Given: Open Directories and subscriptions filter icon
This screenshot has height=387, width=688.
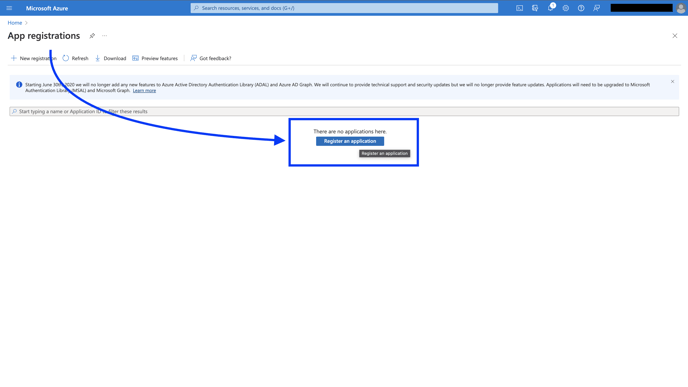Looking at the screenshot, I should tap(535, 8).
